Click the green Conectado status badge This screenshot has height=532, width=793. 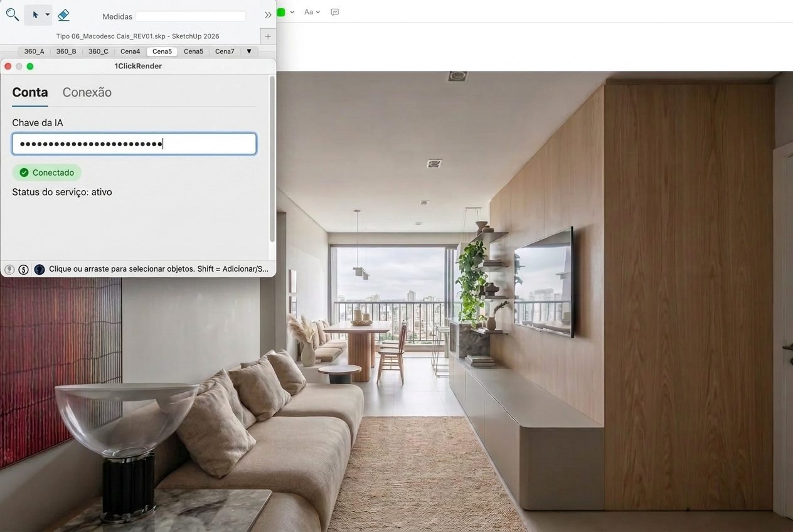tap(47, 173)
